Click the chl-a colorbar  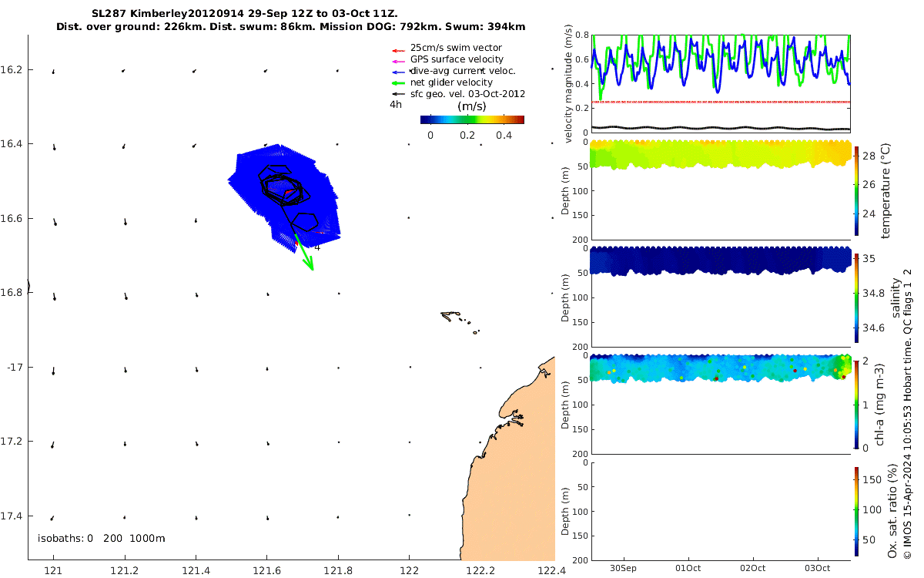coord(856,403)
